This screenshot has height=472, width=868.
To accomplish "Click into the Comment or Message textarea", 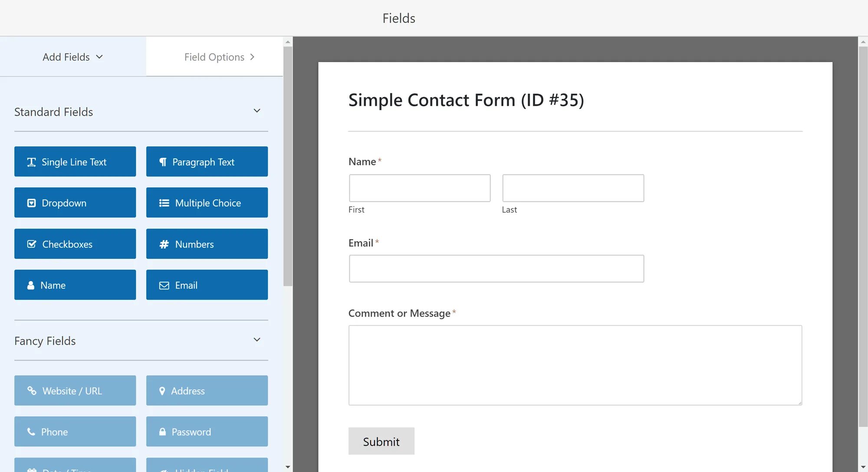I will pyautogui.click(x=575, y=365).
